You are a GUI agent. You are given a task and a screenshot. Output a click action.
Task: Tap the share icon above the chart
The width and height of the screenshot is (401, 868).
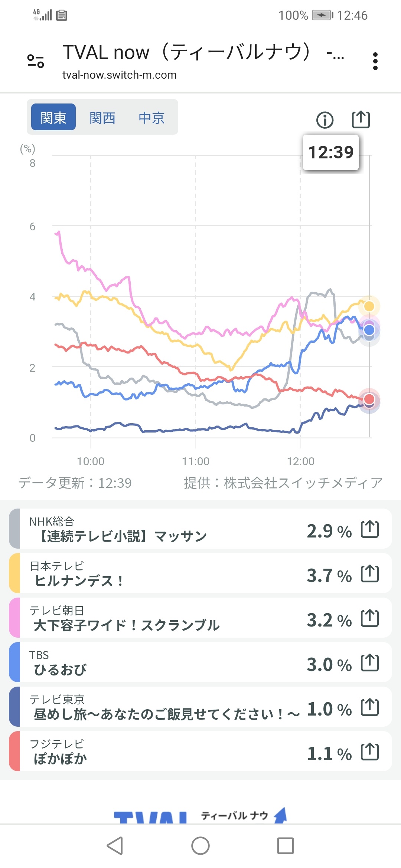(x=361, y=119)
